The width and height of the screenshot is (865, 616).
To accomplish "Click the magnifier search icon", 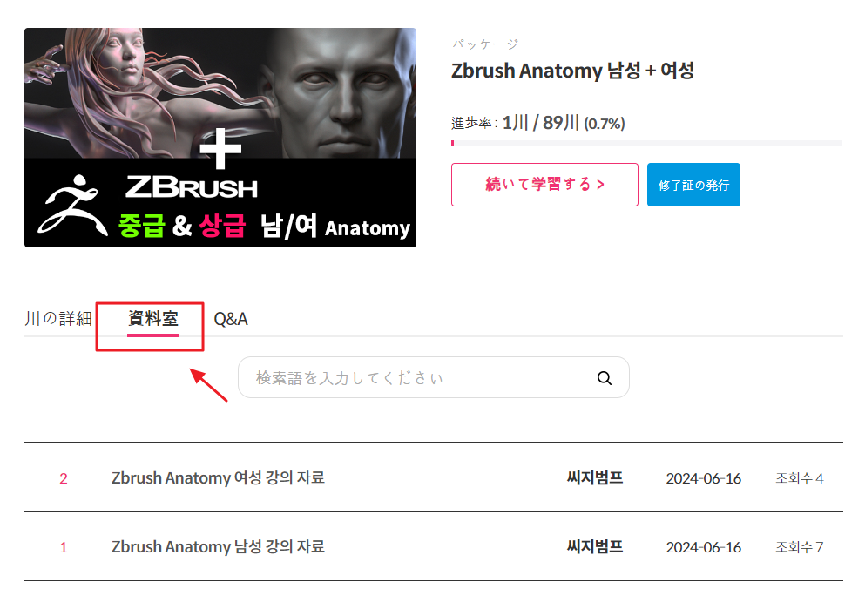I will (x=604, y=378).
